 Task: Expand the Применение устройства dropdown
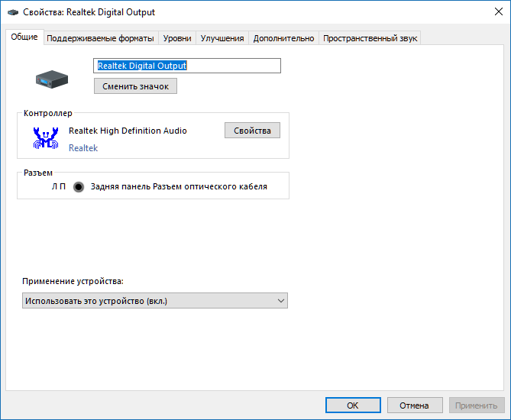click(155, 301)
